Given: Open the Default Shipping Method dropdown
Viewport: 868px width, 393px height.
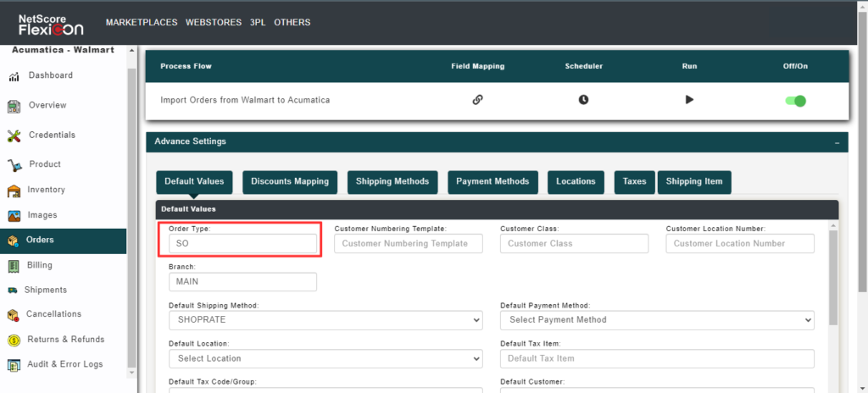Looking at the screenshot, I should click(326, 320).
